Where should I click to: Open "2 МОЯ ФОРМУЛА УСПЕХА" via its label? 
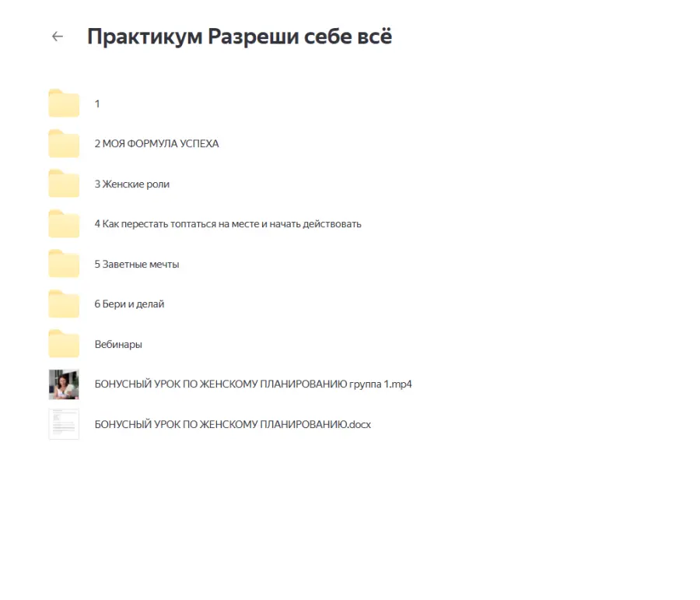click(x=157, y=143)
